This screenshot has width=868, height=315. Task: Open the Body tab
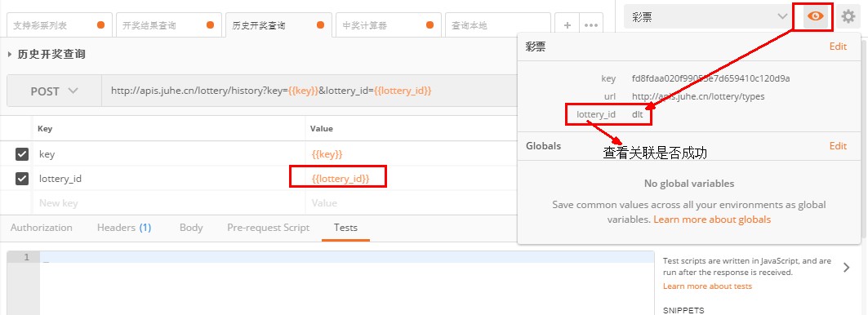point(191,228)
